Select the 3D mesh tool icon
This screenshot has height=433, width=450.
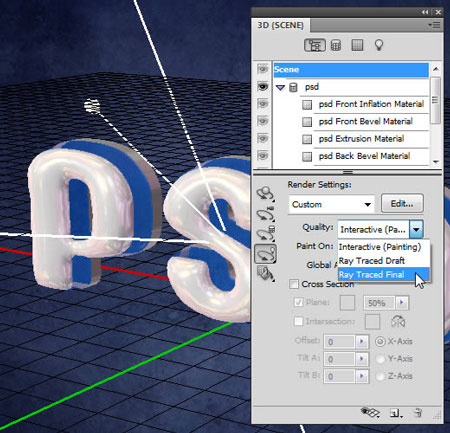click(x=265, y=233)
